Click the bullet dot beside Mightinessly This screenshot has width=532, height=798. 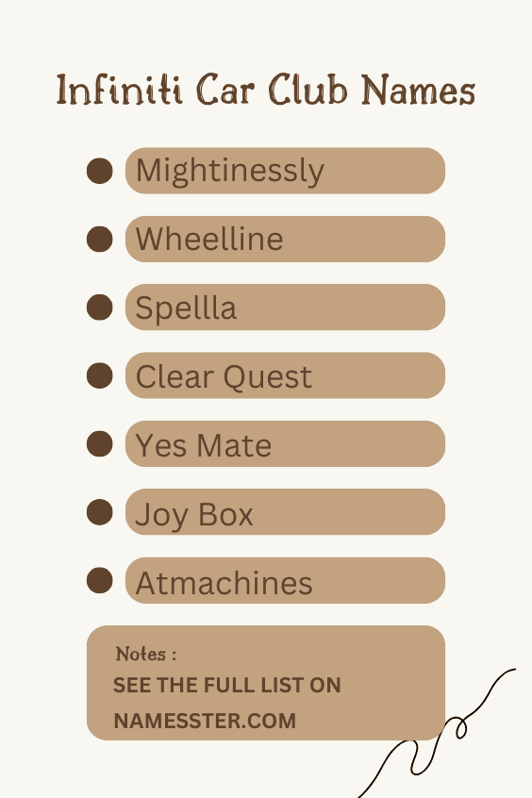[x=100, y=171]
